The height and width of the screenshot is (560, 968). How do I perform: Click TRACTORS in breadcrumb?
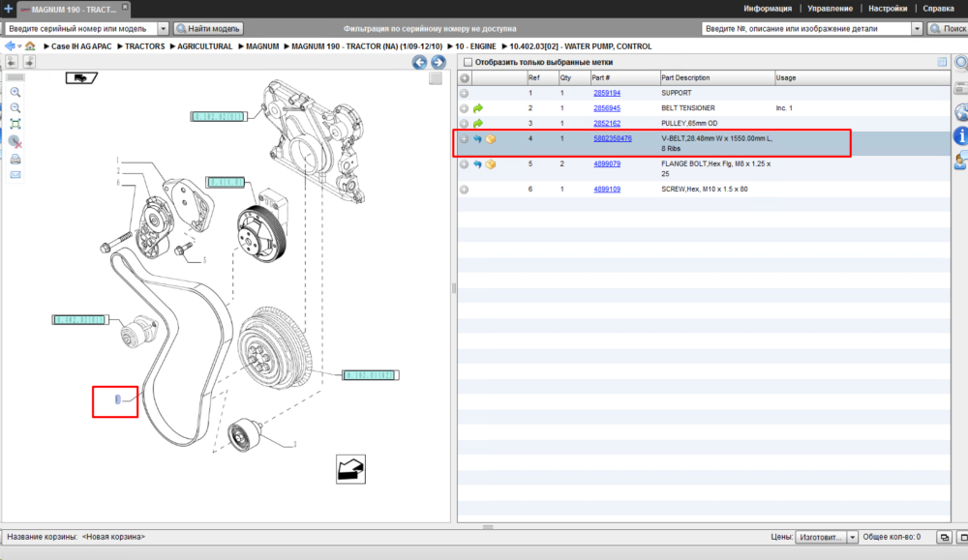pos(144,46)
